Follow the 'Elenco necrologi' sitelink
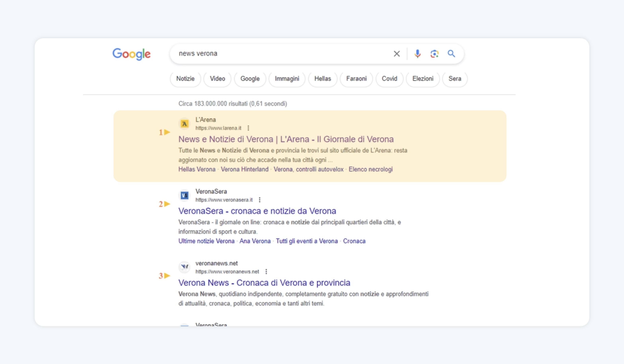Screen dimensions: 624x364 pyautogui.click(x=371, y=169)
